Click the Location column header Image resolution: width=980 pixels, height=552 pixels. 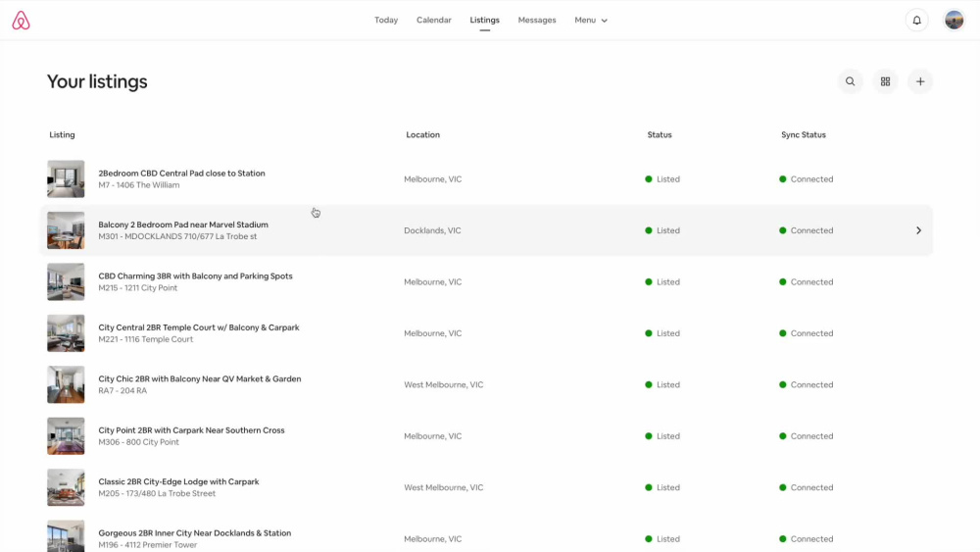click(x=422, y=134)
